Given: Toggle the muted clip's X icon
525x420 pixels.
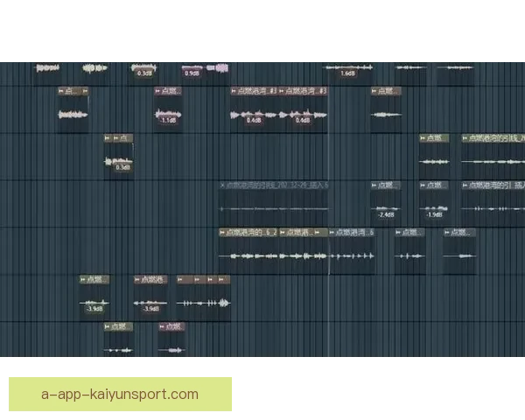Looking at the screenshot, I should coord(222,185).
